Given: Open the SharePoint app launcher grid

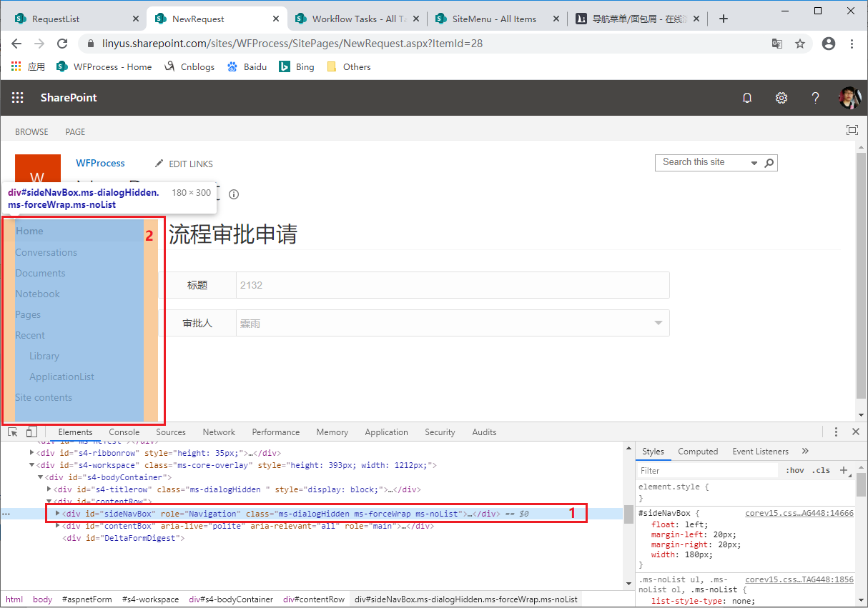Looking at the screenshot, I should pyautogui.click(x=17, y=97).
